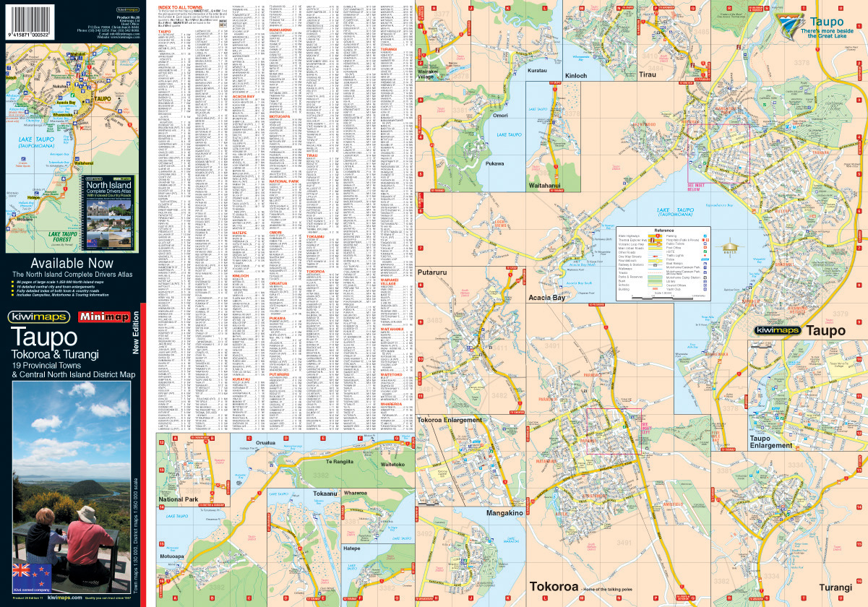Click the One Way Streets arrow in legend
868x607 pixels.
656,257
